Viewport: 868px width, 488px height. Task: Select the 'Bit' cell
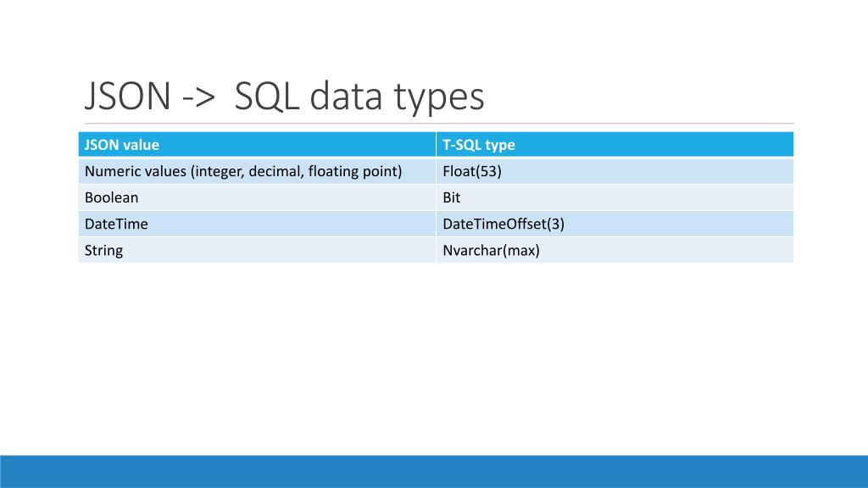(452, 197)
